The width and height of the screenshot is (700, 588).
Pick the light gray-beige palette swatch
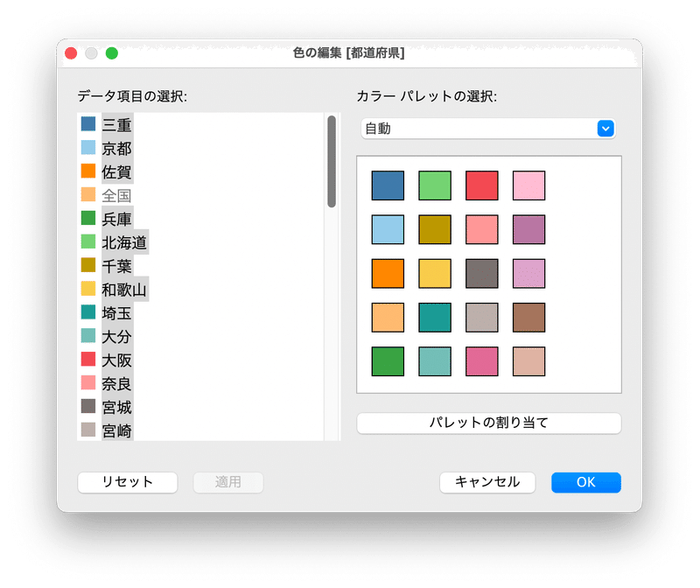tap(482, 318)
